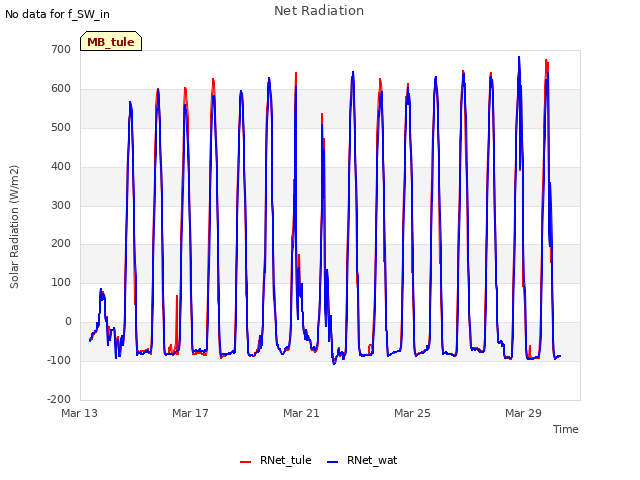Click the 'No data for f_SW_in' message
This screenshot has width=640, height=480.
tap(57, 14)
